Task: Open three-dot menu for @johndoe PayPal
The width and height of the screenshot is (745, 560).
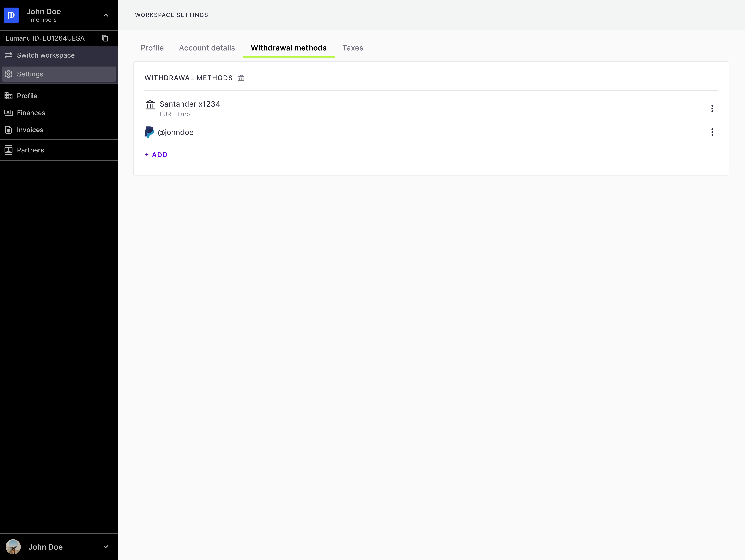Action: 712,132
